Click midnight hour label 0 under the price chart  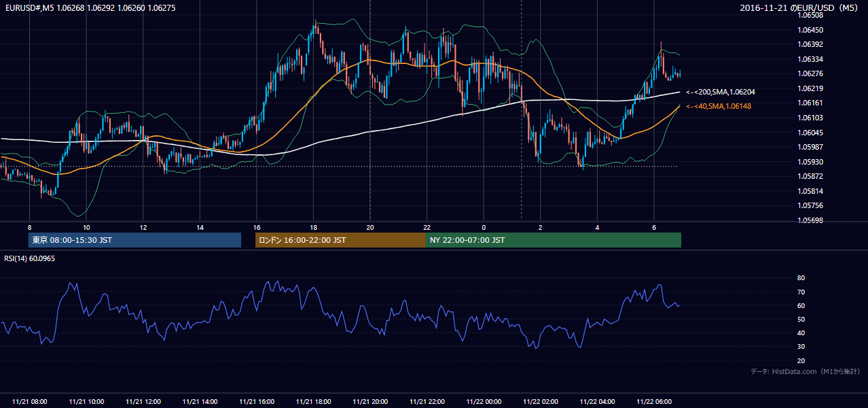[x=484, y=227]
